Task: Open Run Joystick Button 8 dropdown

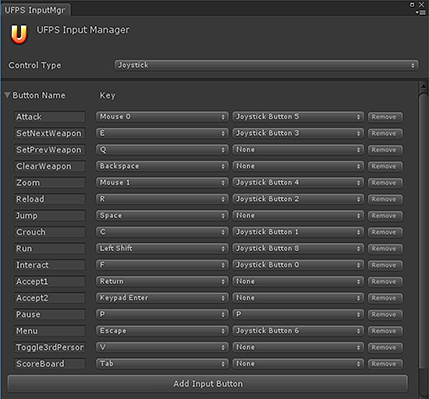Action: coord(298,248)
